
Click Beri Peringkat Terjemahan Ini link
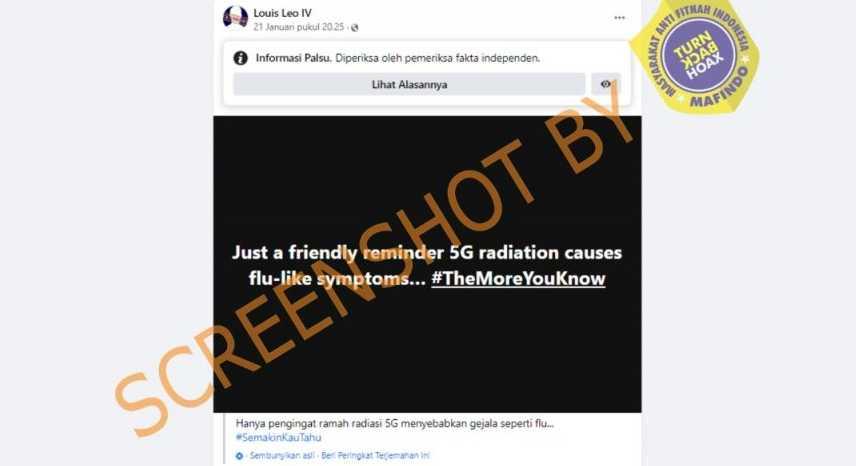(x=375, y=455)
